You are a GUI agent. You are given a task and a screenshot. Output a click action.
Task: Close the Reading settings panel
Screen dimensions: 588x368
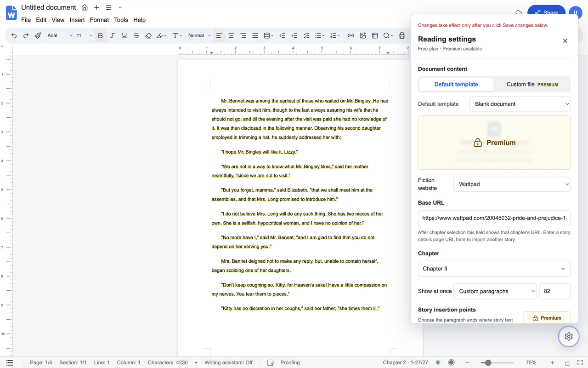coord(565,41)
